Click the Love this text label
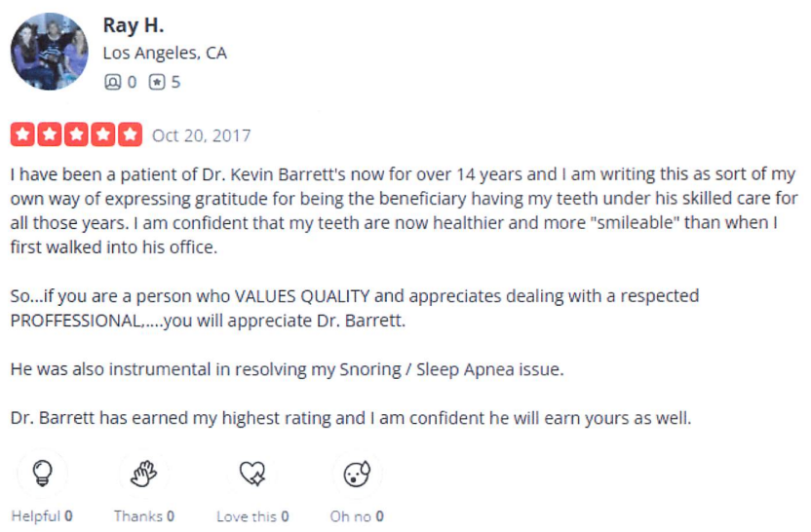Image resolution: width=811 pixels, height=532 pixels. pos(247,516)
